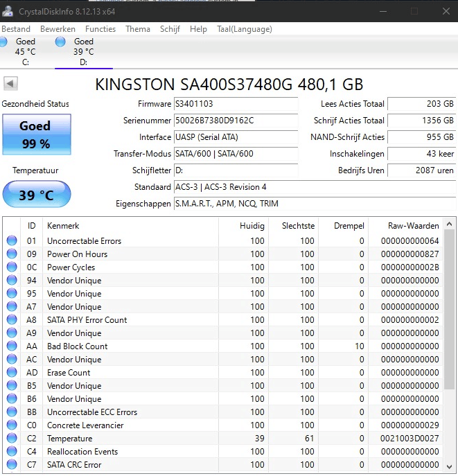Click status icon of Power On Hours row

coord(12,254)
